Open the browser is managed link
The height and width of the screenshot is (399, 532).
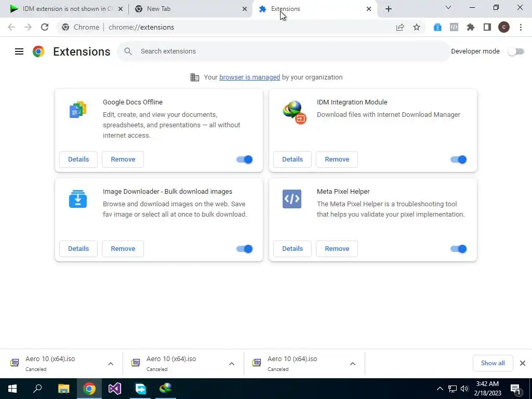pos(250,77)
